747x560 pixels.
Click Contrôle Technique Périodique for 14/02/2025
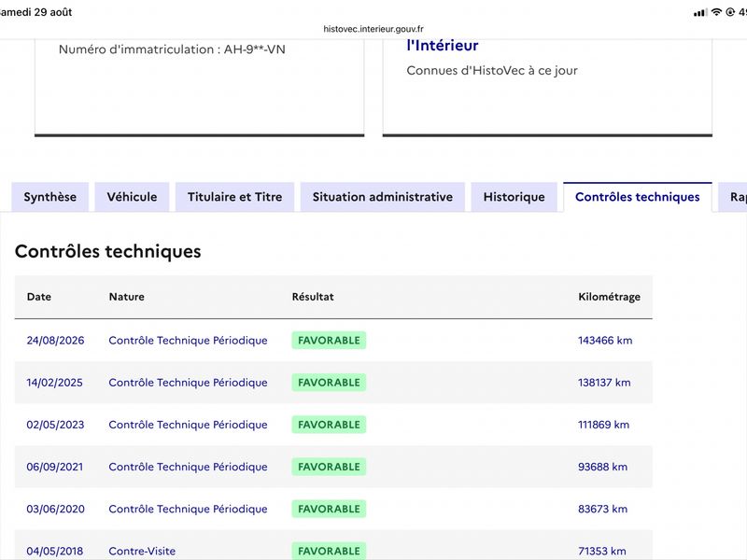[x=189, y=383]
